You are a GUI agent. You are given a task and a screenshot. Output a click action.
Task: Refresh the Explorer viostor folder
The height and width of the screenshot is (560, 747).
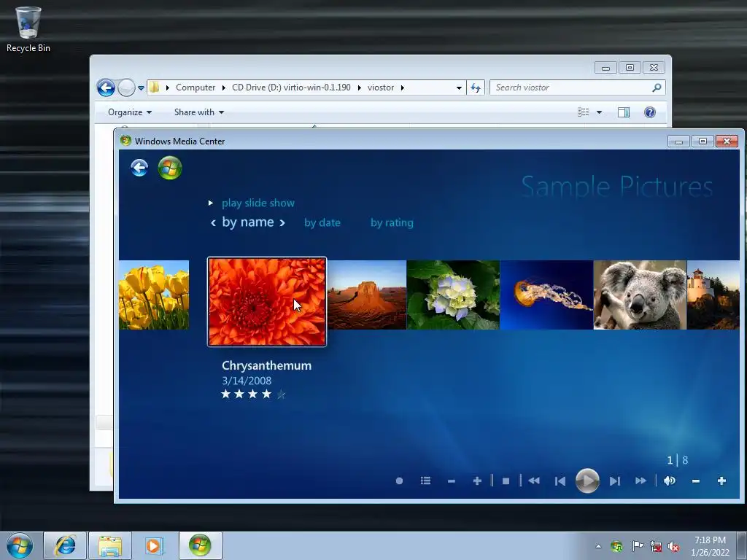[x=476, y=87]
